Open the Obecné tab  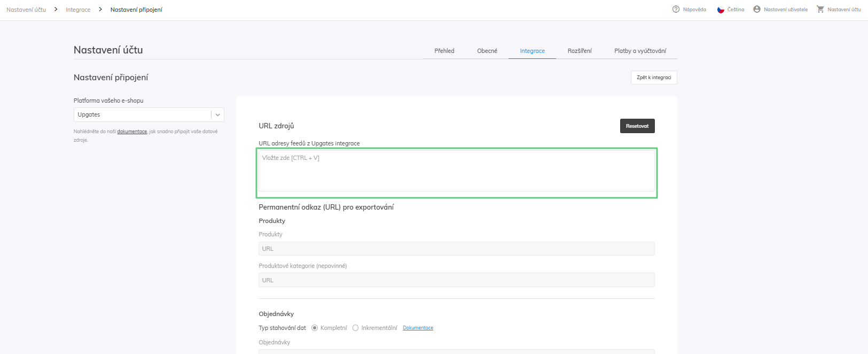pos(487,51)
